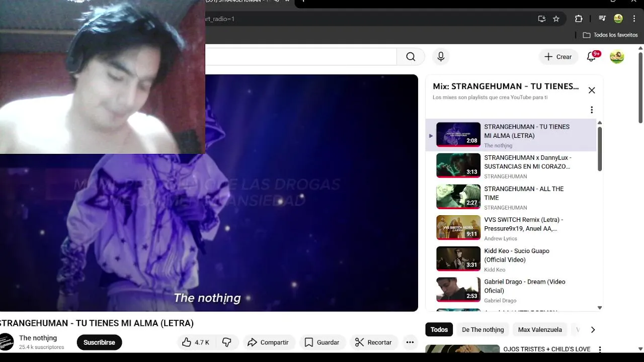Image resolution: width=644 pixels, height=362 pixels.
Task: Open Chrome three-dot menu
Action: [x=634, y=19]
